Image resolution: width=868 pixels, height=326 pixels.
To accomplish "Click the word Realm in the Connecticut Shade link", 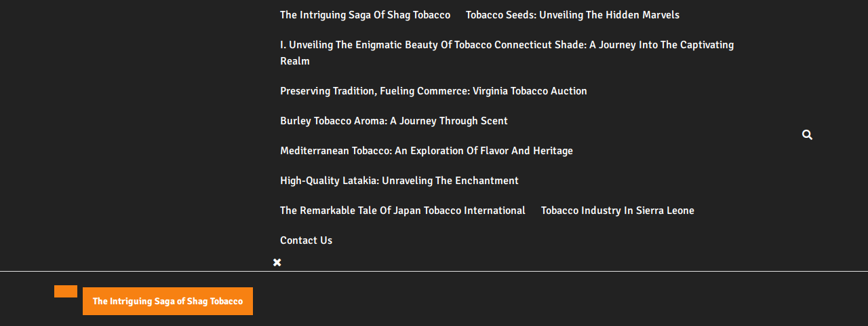I will [x=295, y=61].
